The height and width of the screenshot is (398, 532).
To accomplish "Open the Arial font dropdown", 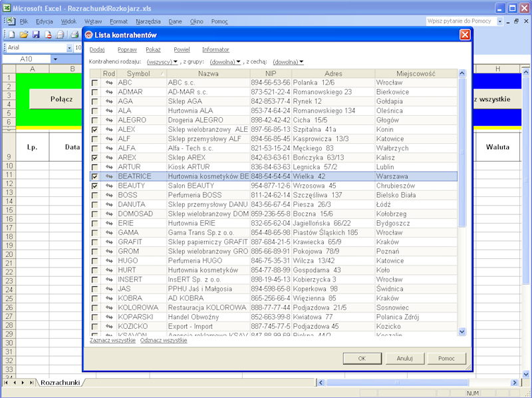I will [x=70, y=47].
